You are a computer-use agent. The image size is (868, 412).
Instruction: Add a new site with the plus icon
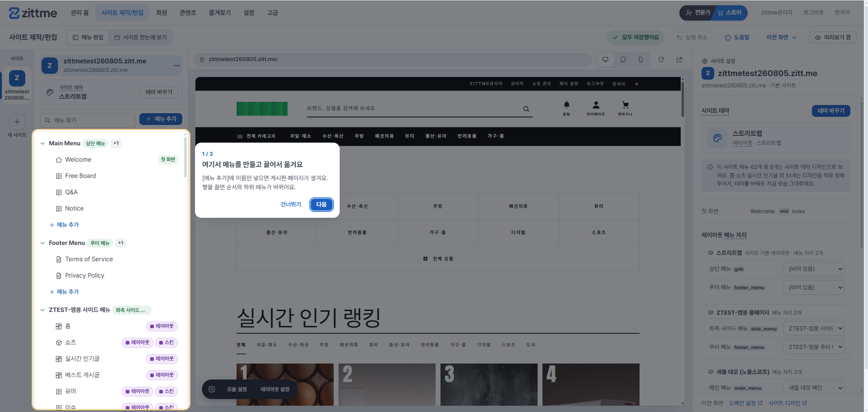pyautogui.click(x=17, y=122)
